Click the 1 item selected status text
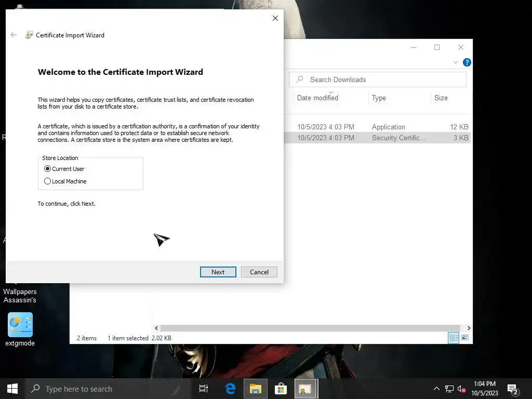This screenshot has height=399, width=532. pos(128,338)
